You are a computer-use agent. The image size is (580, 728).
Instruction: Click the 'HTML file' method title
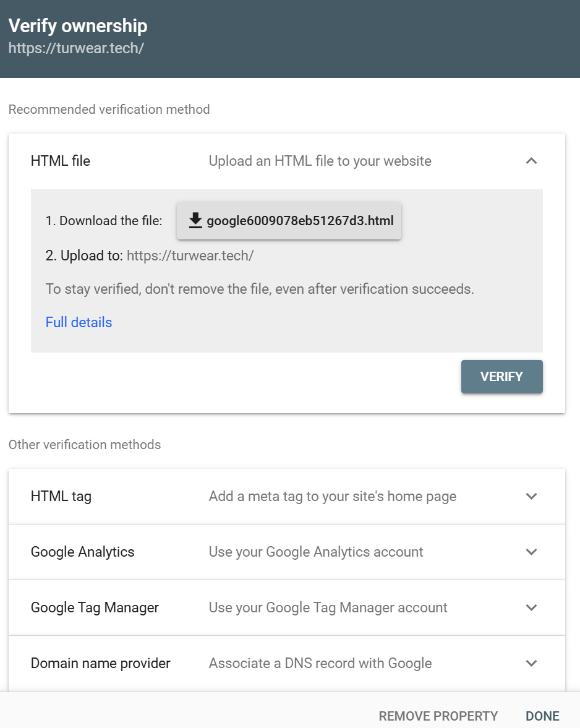tap(61, 161)
